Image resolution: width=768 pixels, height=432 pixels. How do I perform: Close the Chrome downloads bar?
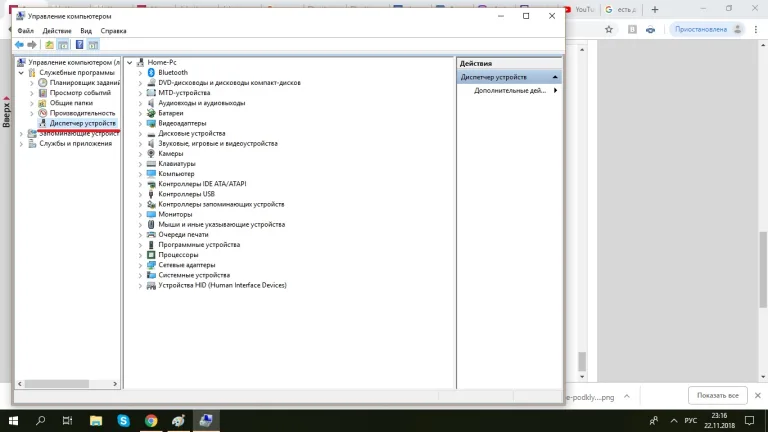[758, 395]
